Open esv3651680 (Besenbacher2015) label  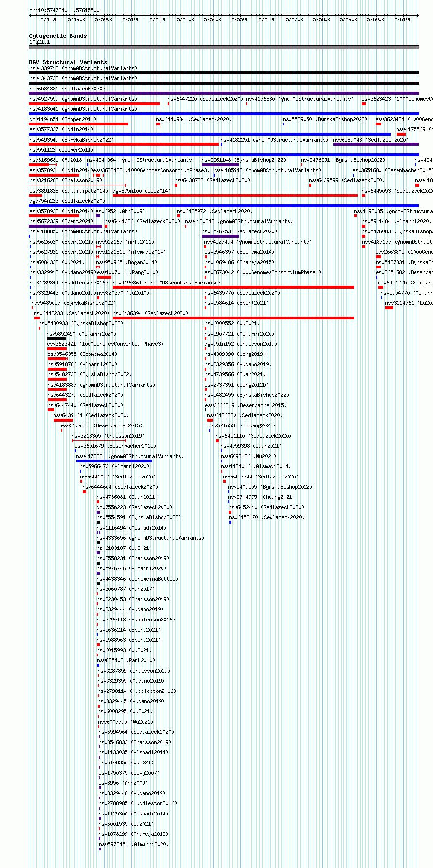[393, 170]
